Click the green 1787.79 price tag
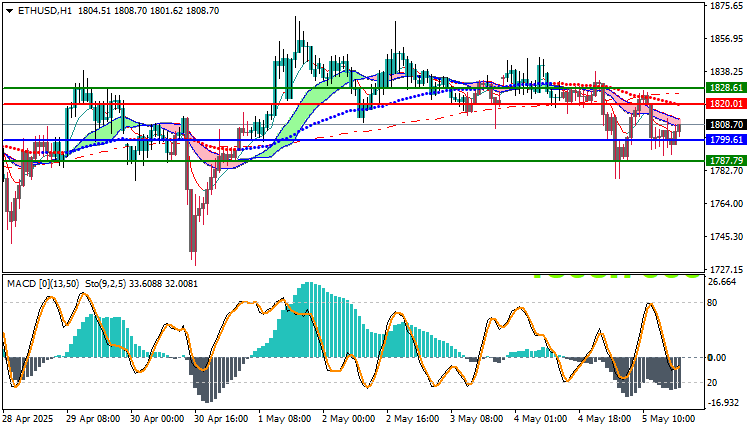 click(x=726, y=161)
